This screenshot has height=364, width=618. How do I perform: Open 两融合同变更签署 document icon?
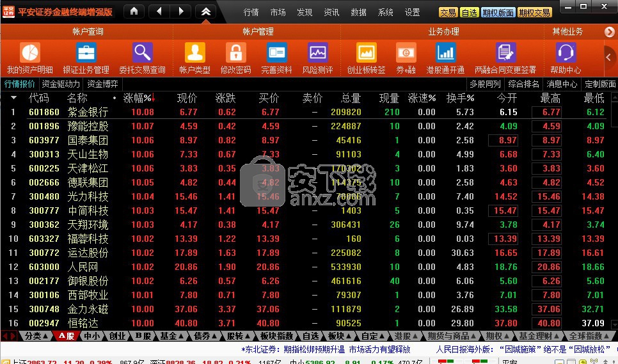pos(505,52)
